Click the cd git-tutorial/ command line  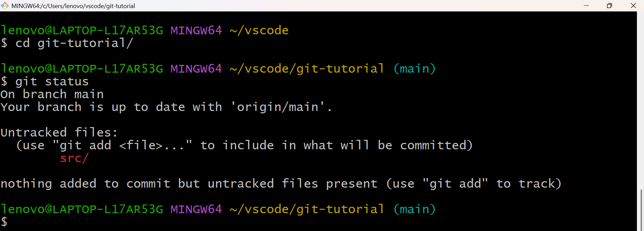click(x=74, y=43)
